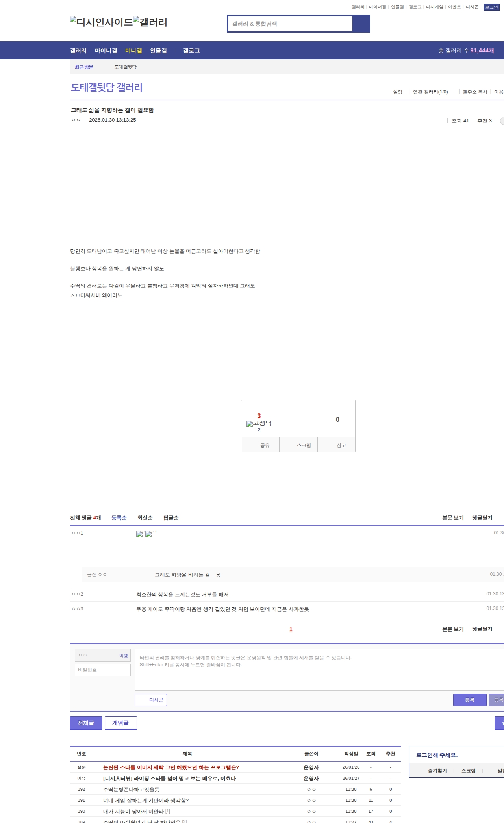
Task: Sort comments by 답글순
Action: click(171, 518)
